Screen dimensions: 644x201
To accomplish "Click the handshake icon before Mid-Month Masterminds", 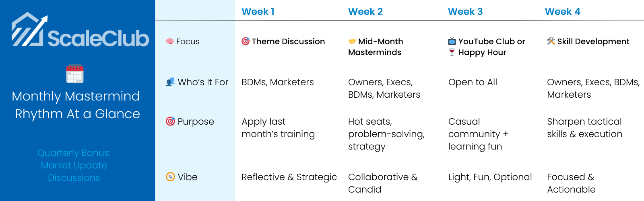I will [352, 41].
